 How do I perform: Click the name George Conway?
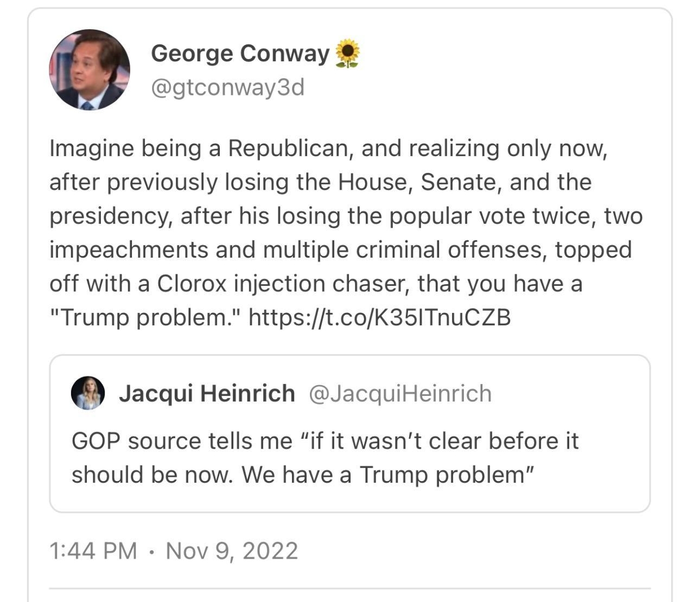[x=241, y=52]
